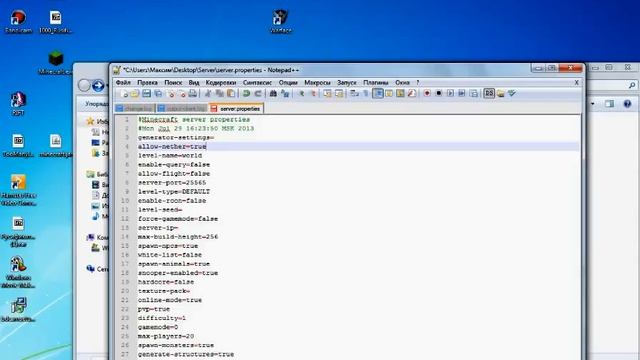This screenshot has height=360, width=640.
Task: Toggle synchronized horizontal scrolling
Action: (x=339, y=93)
